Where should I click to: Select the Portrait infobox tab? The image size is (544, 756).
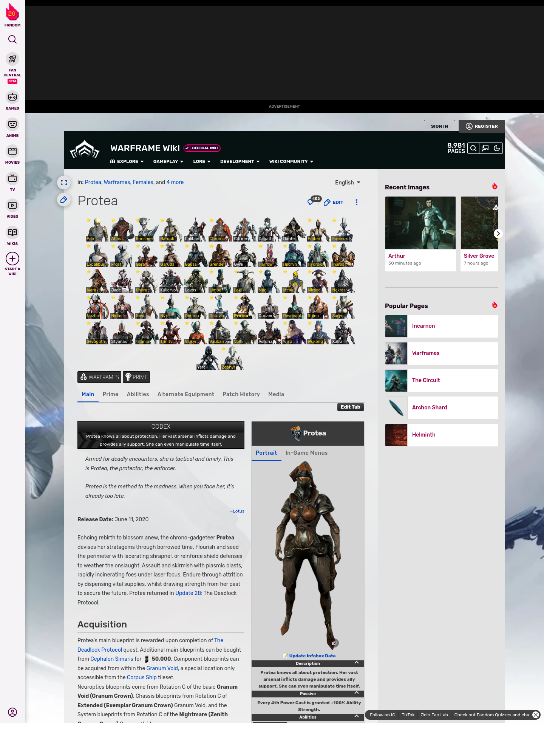point(266,453)
